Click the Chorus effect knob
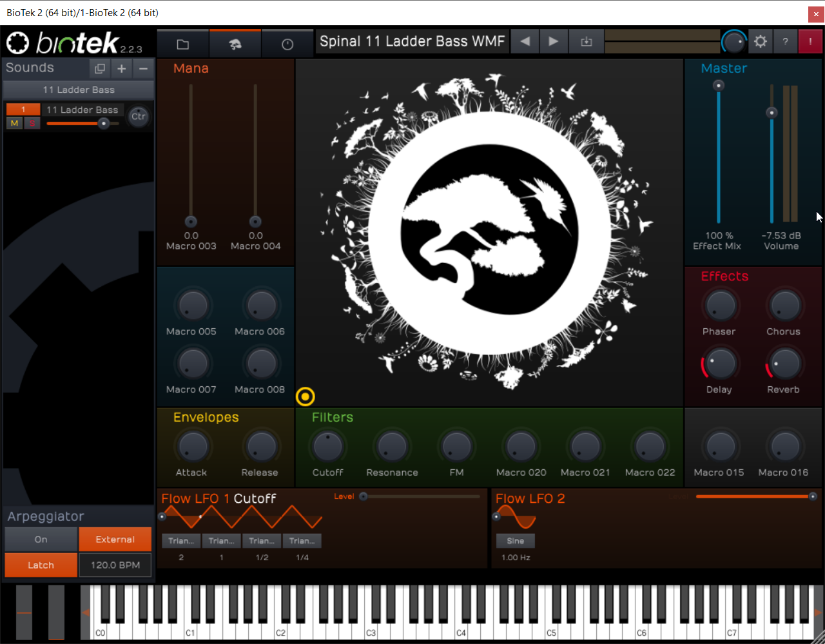Screen dimensions: 825x644 tap(784, 305)
